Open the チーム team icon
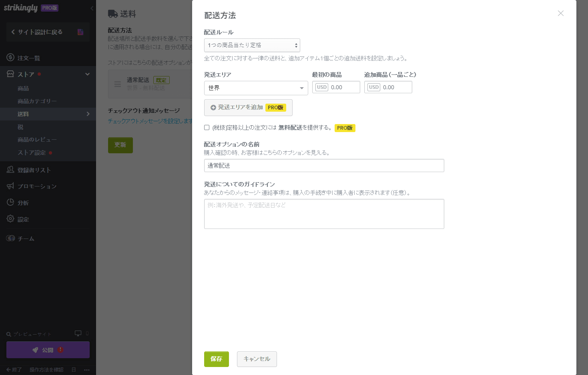The width and height of the screenshot is (588, 375). pos(10,238)
